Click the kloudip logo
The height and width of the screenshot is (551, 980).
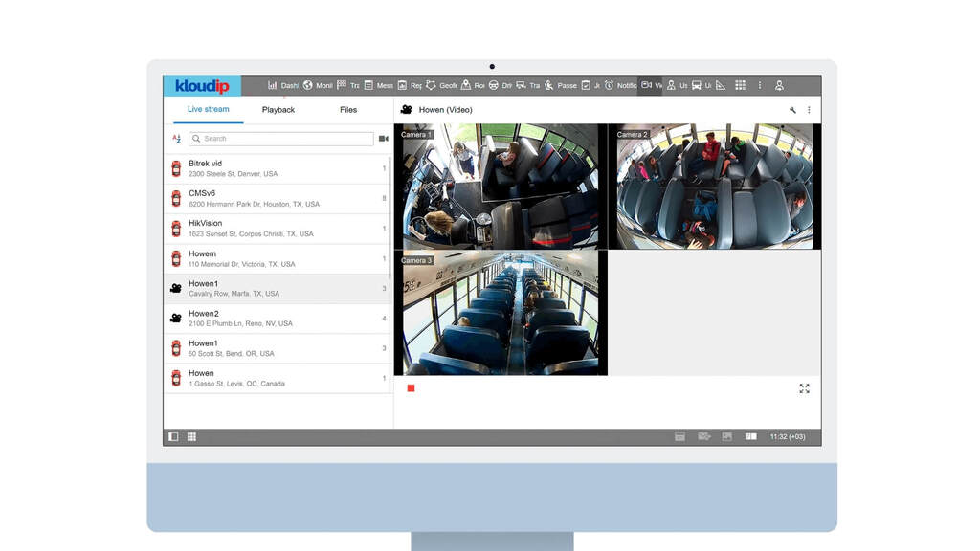pos(202,85)
